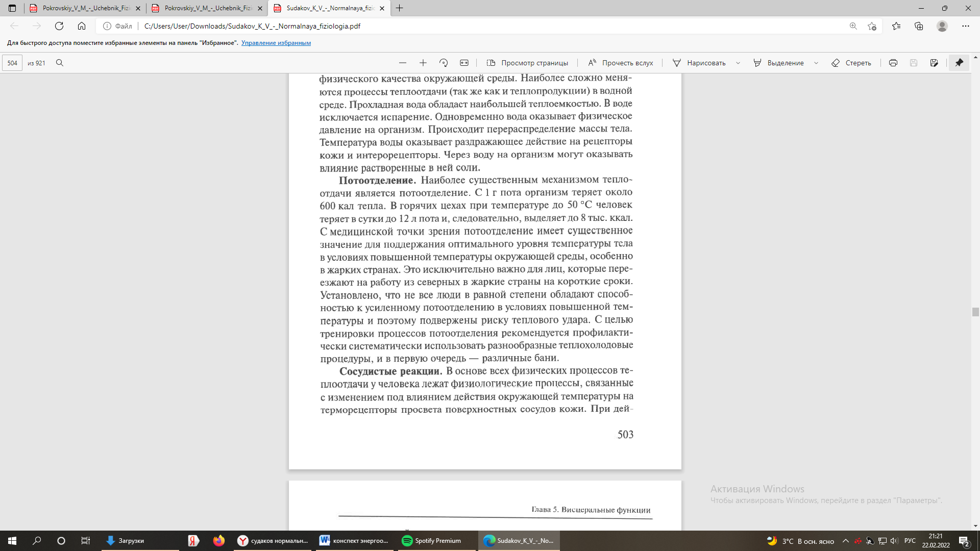The height and width of the screenshot is (551, 980).
Task: Open 'Просмотр страницы' page view
Action: [527, 63]
